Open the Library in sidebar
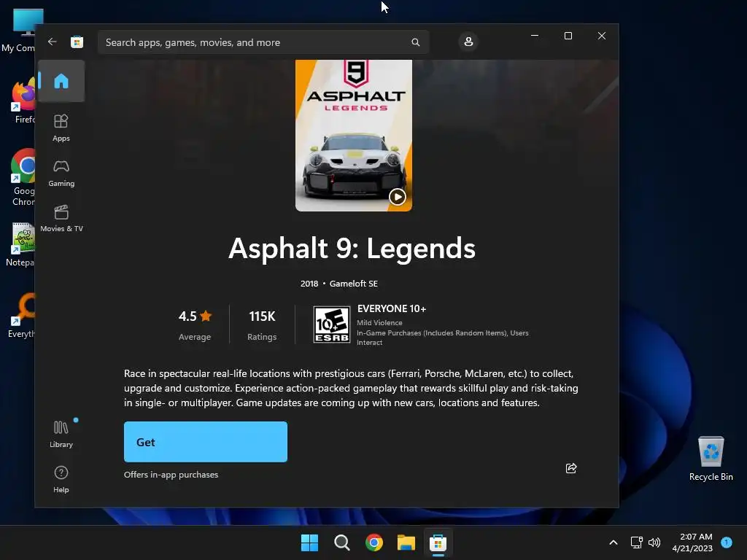The image size is (747, 560). pos(61,434)
